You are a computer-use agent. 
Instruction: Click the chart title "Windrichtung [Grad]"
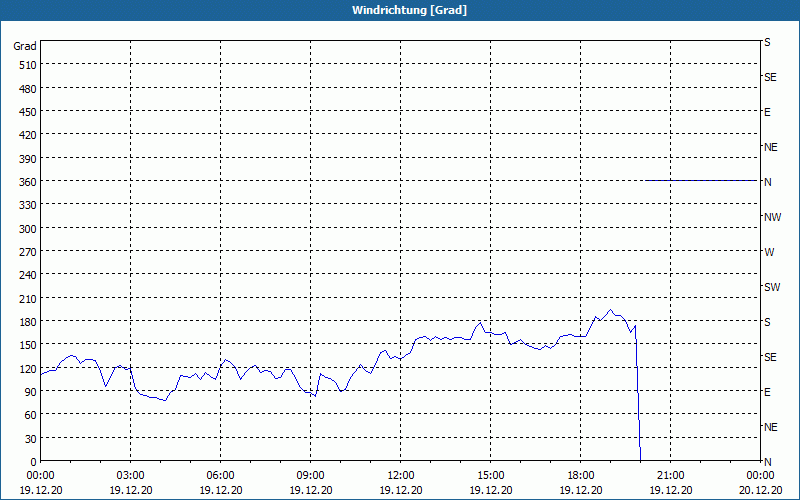point(409,10)
